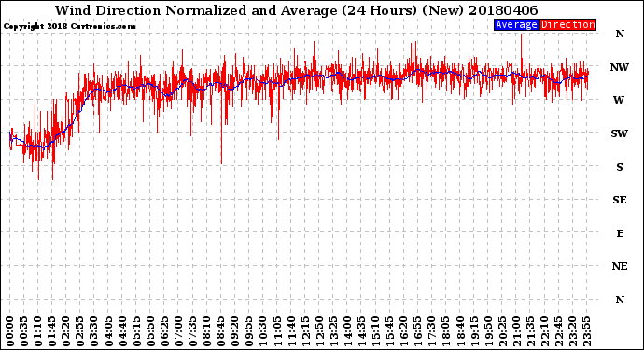The image size is (644, 350).
Task: Click the 02:55 time label
Action: coord(80,331)
